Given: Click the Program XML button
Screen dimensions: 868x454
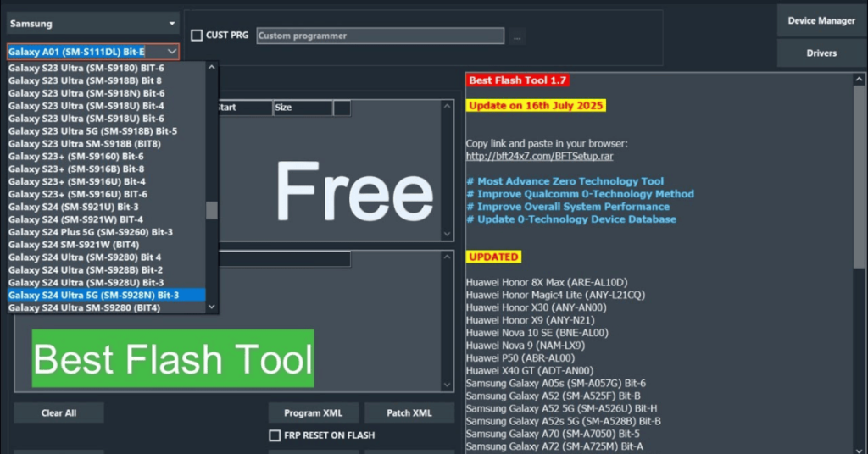Looking at the screenshot, I should coord(314,413).
